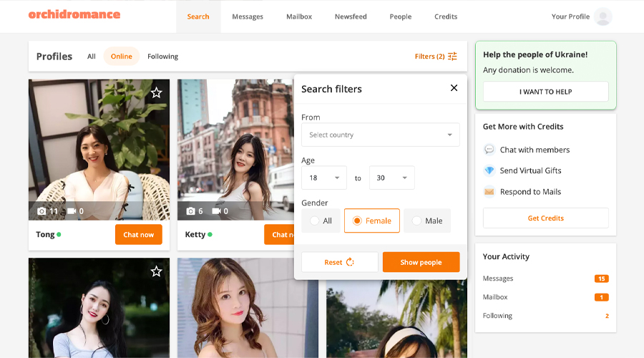Click Your Profile text link
The image size is (644, 358).
[x=570, y=16]
